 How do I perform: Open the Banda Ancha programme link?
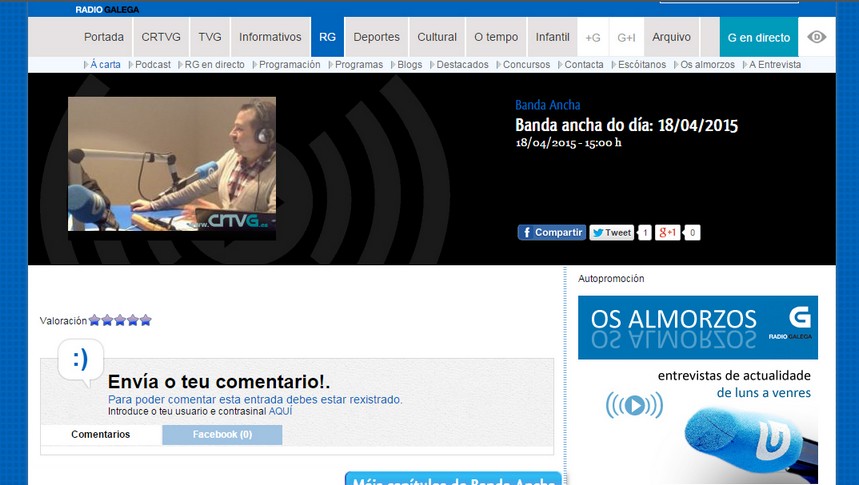[x=548, y=105]
